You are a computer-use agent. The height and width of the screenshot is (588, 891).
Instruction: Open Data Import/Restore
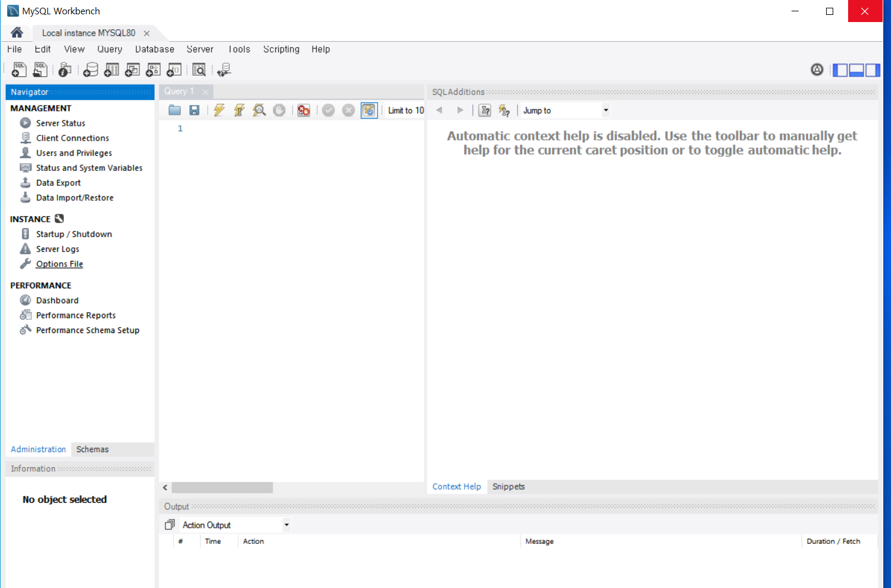[74, 198]
